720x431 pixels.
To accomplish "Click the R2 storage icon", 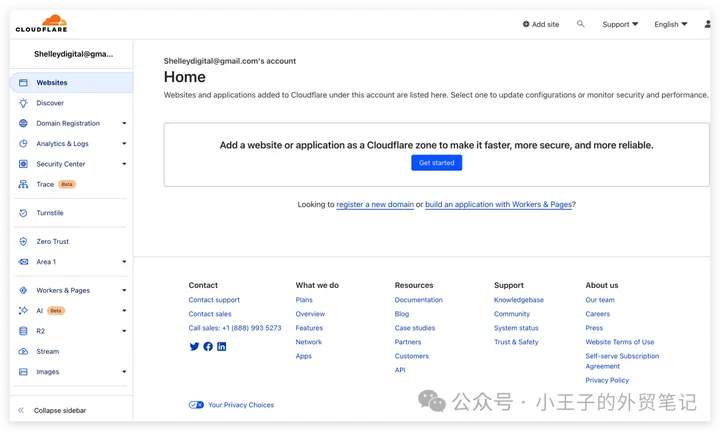I will [x=23, y=331].
